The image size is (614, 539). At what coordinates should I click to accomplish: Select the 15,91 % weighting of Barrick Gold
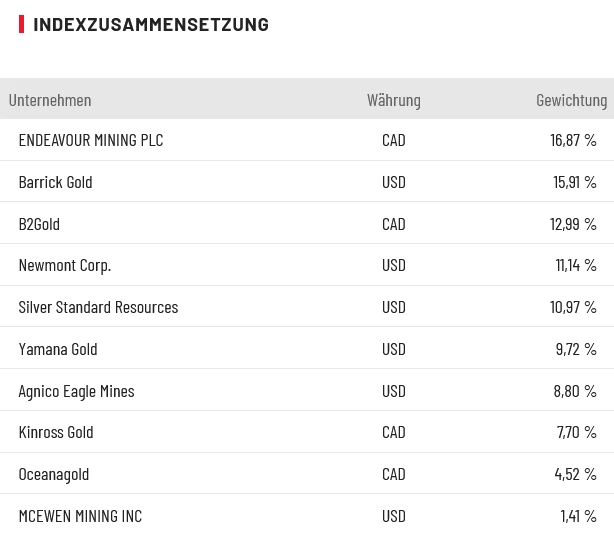click(x=574, y=182)
